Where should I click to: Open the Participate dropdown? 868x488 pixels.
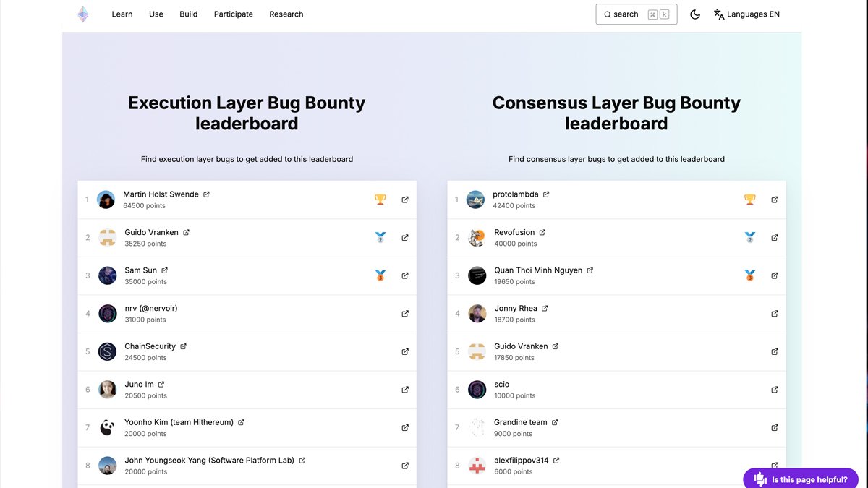point(233,14)
